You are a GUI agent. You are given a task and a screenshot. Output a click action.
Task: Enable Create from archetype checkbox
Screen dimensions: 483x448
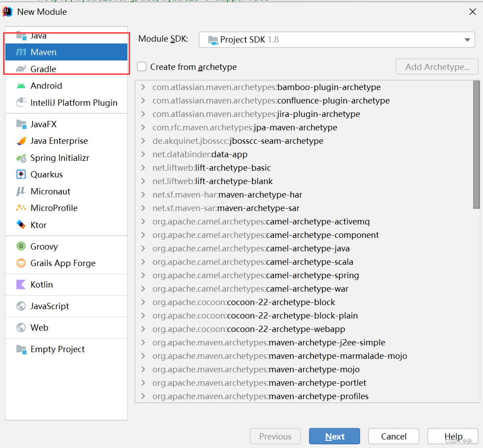142,67
